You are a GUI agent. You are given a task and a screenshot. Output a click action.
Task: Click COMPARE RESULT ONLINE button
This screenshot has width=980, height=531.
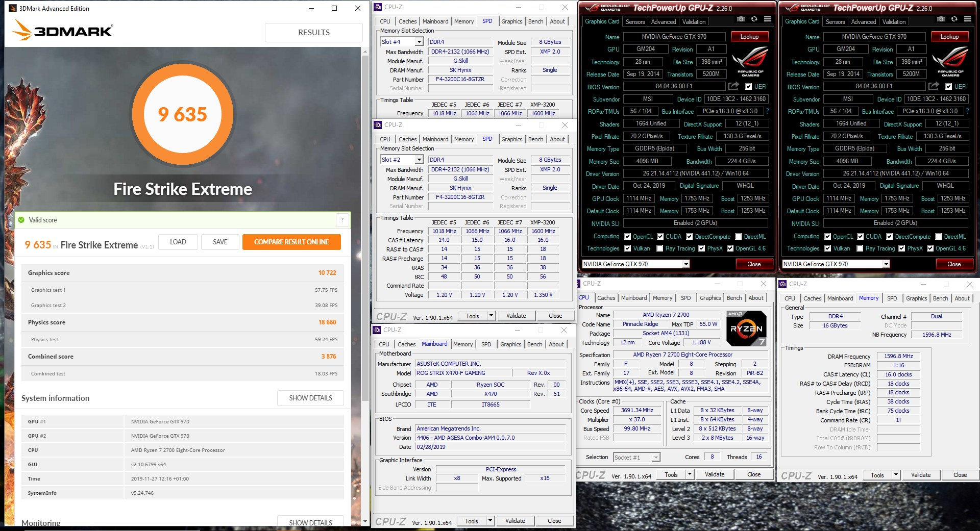point(291,242)
